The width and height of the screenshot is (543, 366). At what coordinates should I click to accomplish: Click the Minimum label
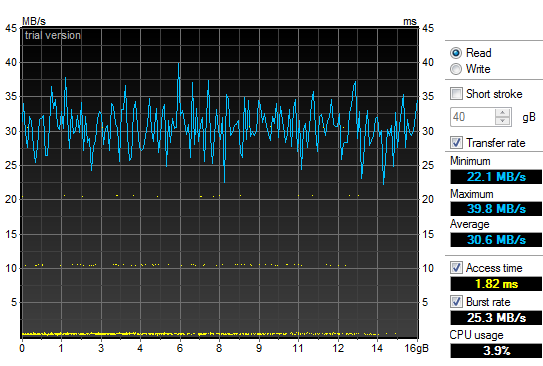click(x=470, y=161)
